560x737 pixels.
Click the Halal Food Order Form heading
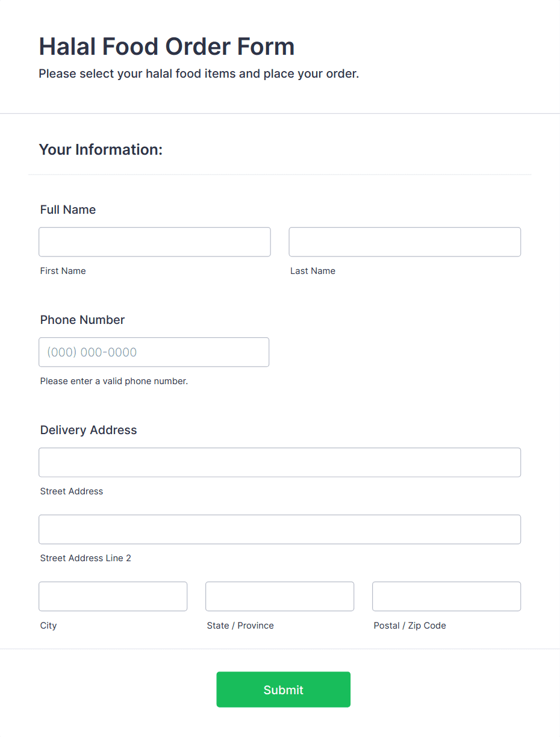click(167, 46)
